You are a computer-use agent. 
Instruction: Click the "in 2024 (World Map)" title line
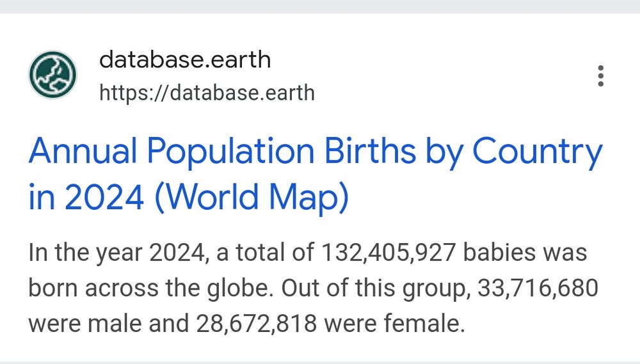point(189,198)
